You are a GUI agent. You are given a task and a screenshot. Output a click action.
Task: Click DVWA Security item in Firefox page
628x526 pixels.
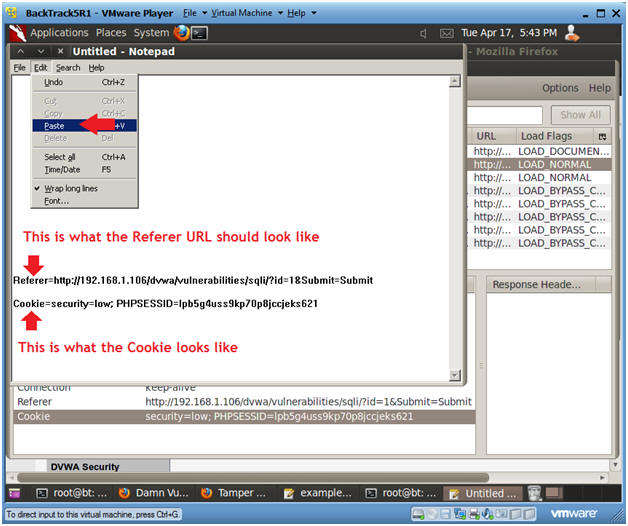pos(85,467)
